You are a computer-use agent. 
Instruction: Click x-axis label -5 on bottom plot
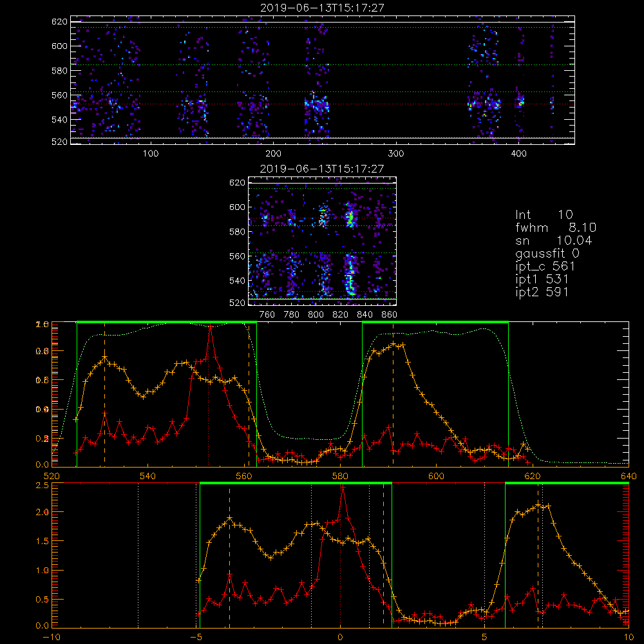pos(196,637)
